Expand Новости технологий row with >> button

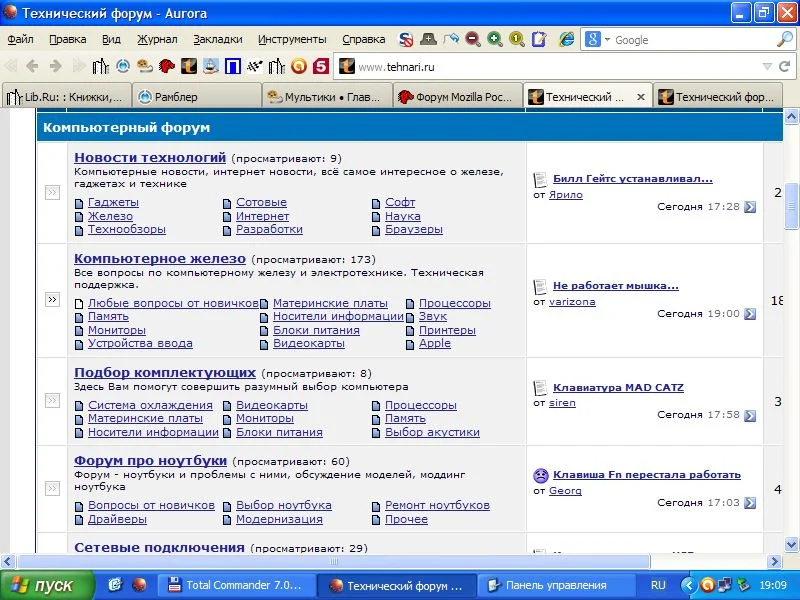(x=53, y=192)
